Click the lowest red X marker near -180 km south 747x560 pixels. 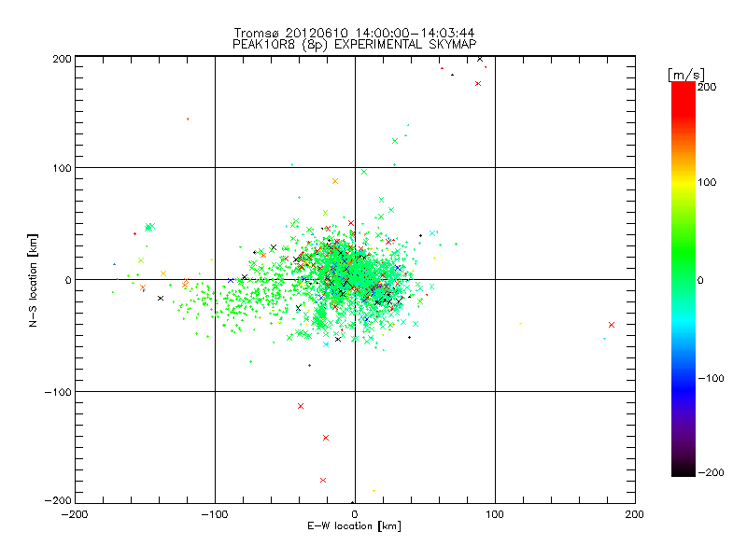click(x=323, y=480)
